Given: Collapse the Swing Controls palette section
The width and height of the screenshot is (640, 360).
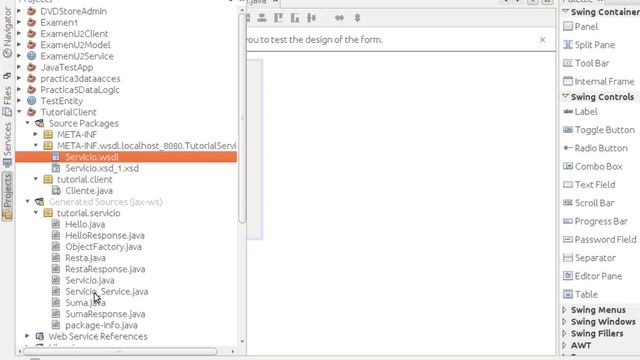Looking at the screenshot, I should [566, 96].
